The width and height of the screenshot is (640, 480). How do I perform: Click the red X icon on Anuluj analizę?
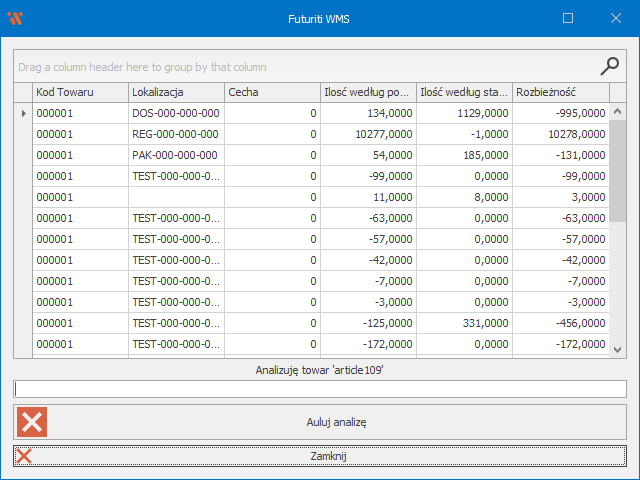pos(32,422)
